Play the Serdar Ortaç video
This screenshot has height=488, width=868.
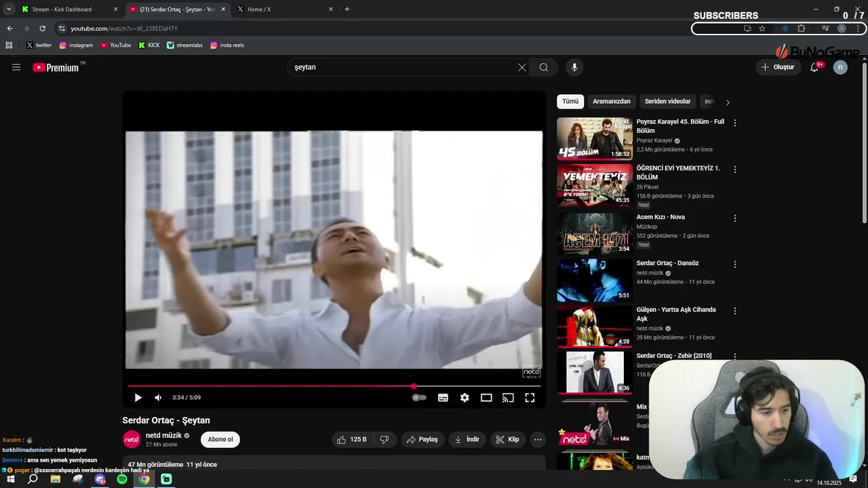(138, 398)
